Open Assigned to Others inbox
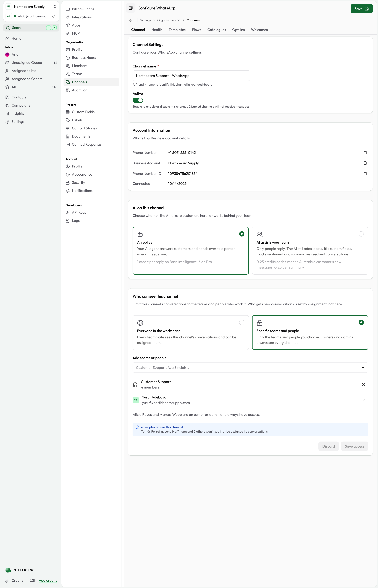Viewport: 378px width, 588px height. (x=31, y=79)
